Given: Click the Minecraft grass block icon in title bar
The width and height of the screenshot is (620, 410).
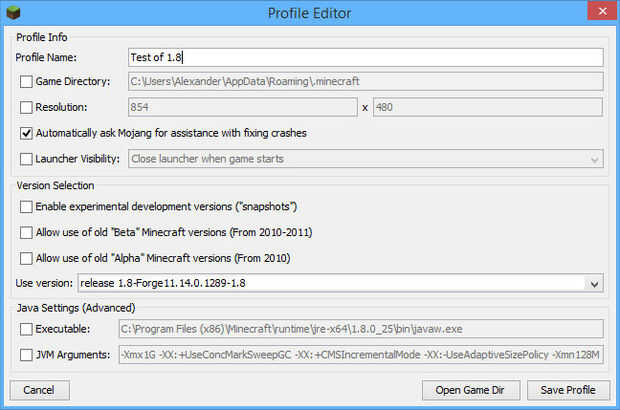Looking at the screenshot, I should tap(13, 13).
